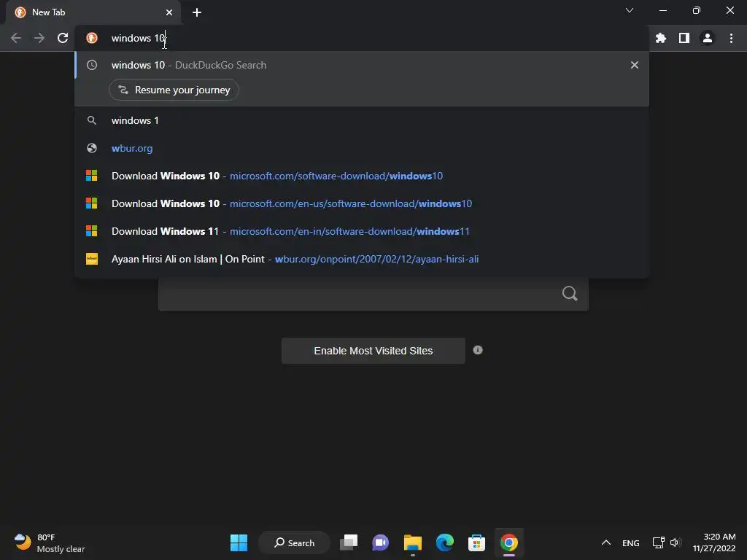Select the New Tab browser tab
Screen dimensions: 747x560
coord(93,12)
